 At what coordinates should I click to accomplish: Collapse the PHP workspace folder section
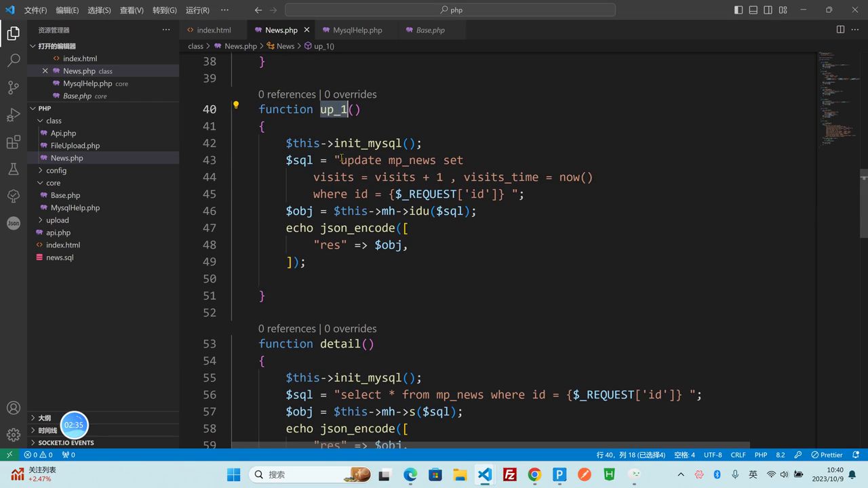tap(103, 108)
